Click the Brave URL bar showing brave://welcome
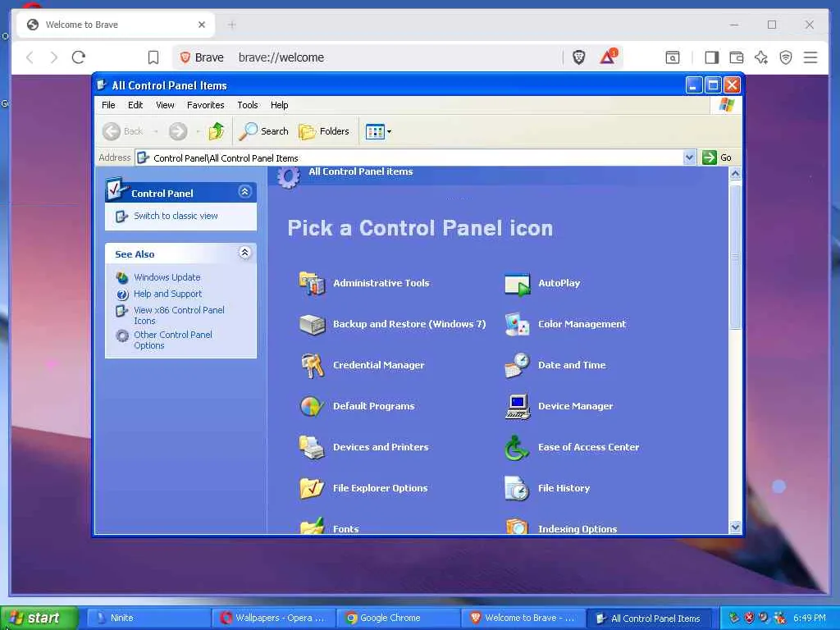The width and height of the screenshot is (840, 630). (396, 57)
